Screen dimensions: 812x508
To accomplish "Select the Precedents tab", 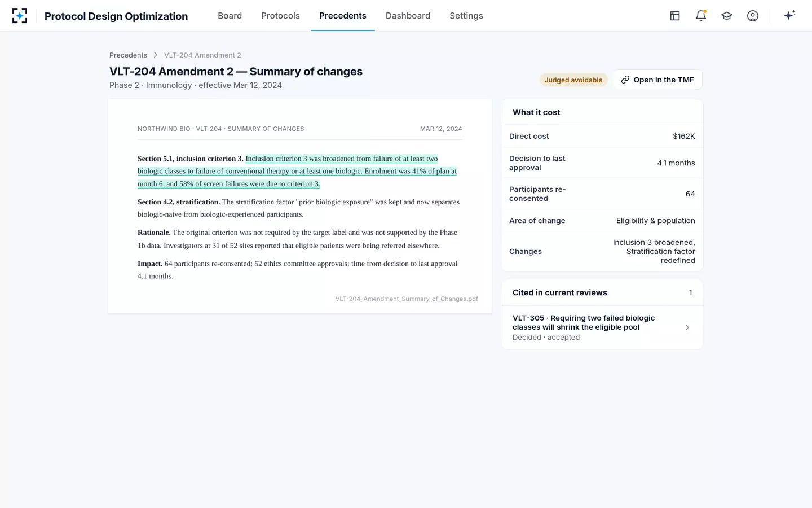I will [x=343, y=16].
